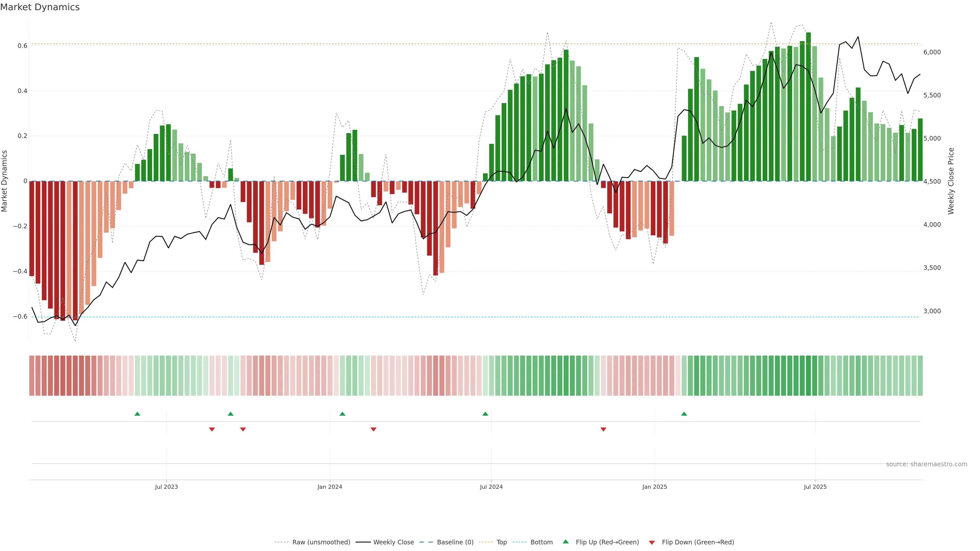980x551 pixels.
Task: Click the Market Dynamics chart title
Action: point(40,7)
